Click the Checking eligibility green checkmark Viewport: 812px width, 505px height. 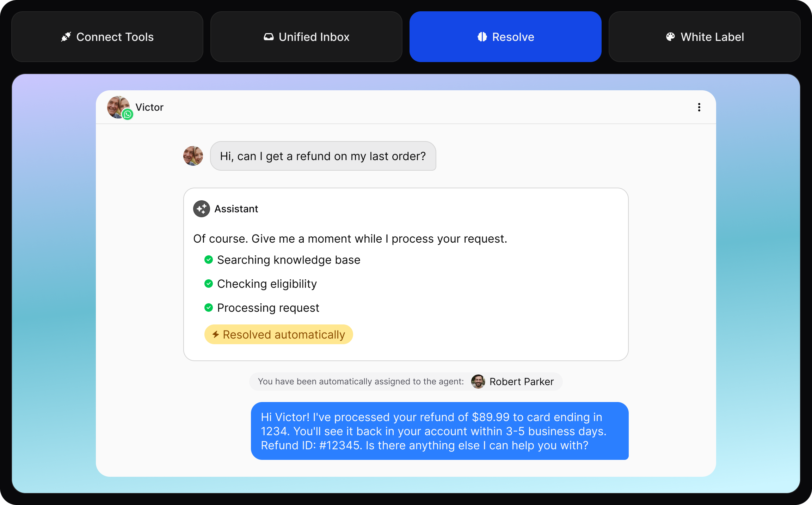tap(209, 284)
